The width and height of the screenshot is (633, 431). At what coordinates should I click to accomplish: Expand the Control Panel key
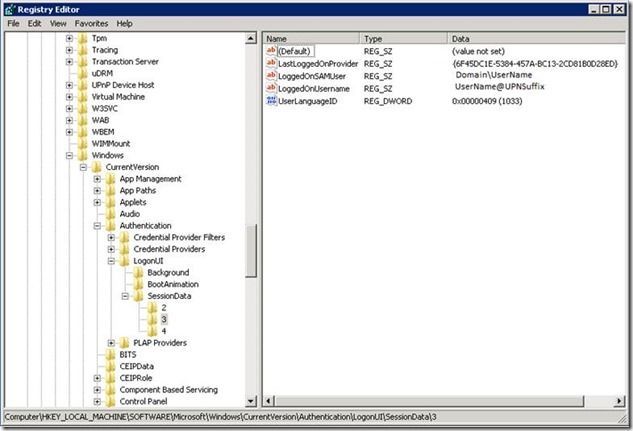click(x=97, y=402)
